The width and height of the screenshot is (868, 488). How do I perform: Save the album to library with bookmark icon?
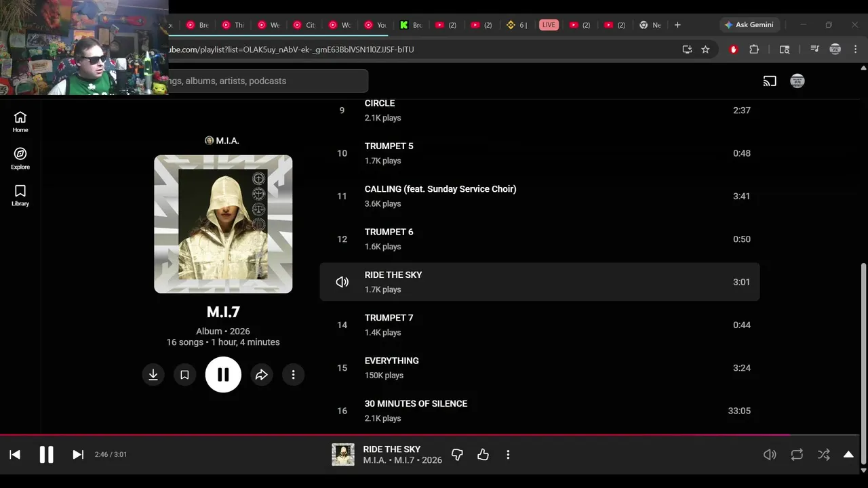pyautogui.click(x=184, y=375)
